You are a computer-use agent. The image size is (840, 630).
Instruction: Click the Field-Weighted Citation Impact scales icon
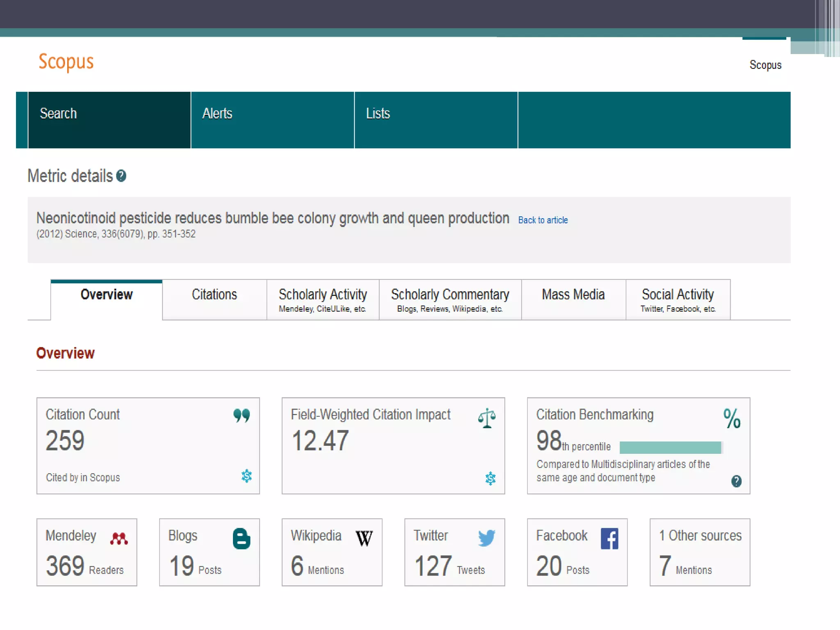pyautogui.click(x=487, y=418)
